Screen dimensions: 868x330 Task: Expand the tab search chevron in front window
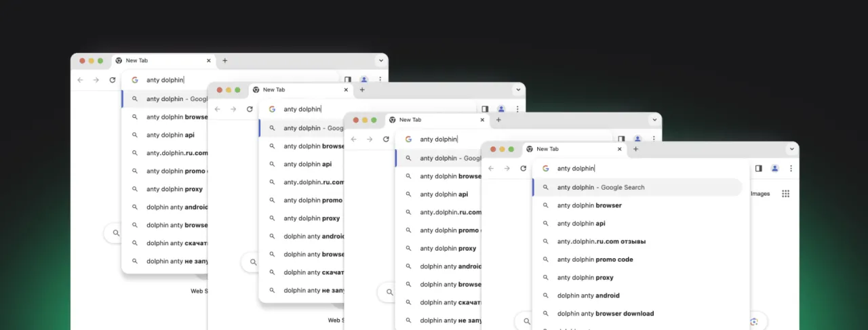(791, 149)
